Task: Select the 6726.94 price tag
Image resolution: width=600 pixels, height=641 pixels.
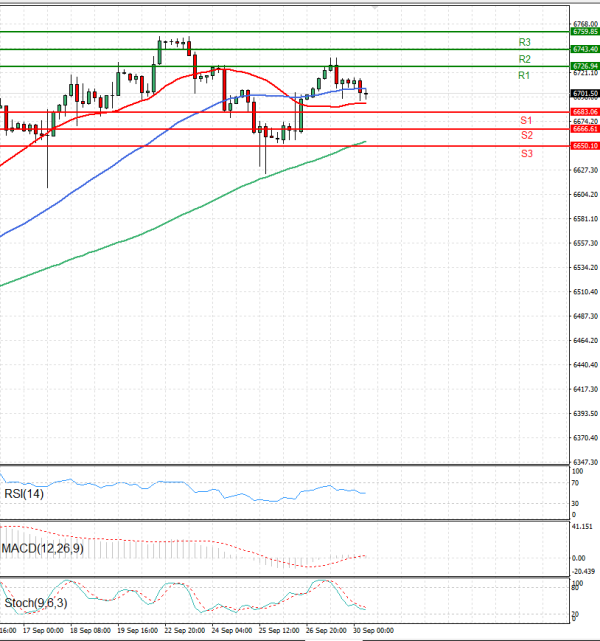Action: (585, 66)
